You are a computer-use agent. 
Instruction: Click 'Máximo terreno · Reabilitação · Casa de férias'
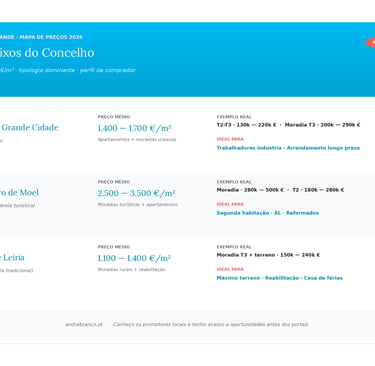(x=279, y=278)
